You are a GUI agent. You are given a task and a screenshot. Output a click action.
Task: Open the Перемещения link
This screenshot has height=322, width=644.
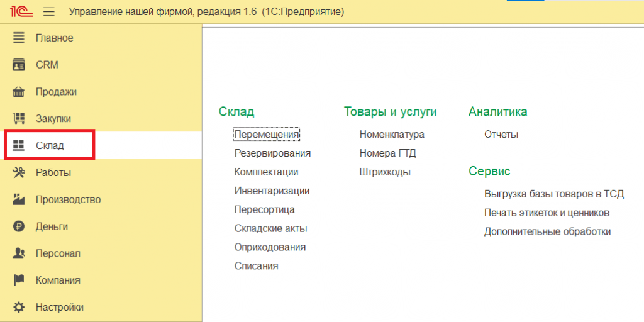[x=267, y=135]
